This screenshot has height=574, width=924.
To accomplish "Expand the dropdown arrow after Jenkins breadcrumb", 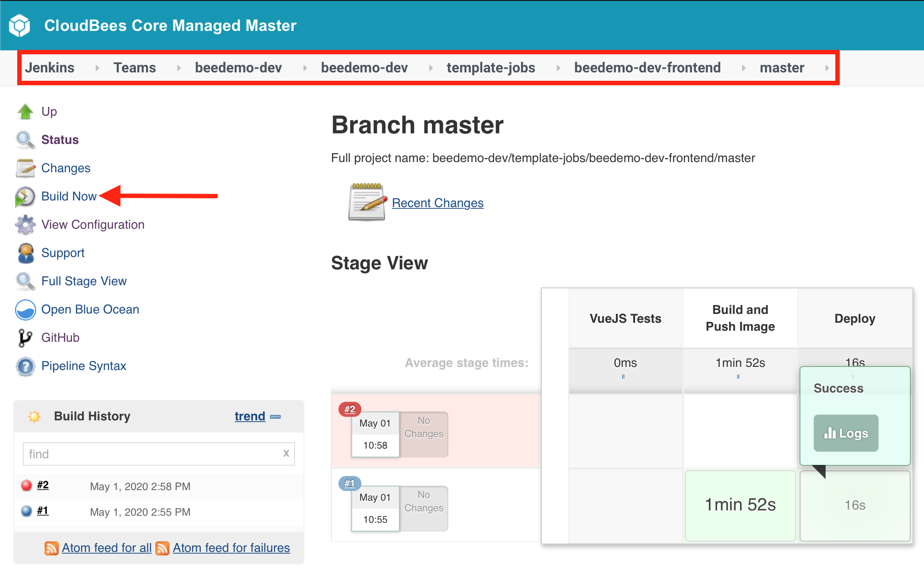I will tap(97, 68).
